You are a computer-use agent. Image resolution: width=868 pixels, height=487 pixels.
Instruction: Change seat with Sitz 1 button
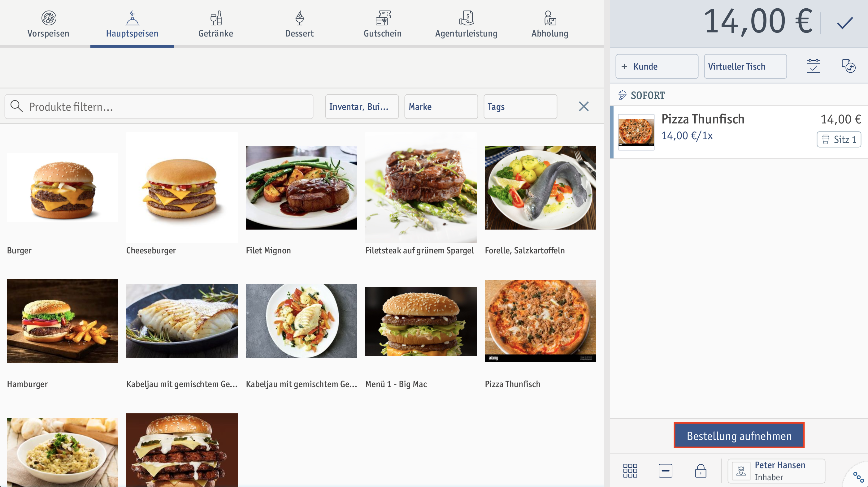coord(839,140)
